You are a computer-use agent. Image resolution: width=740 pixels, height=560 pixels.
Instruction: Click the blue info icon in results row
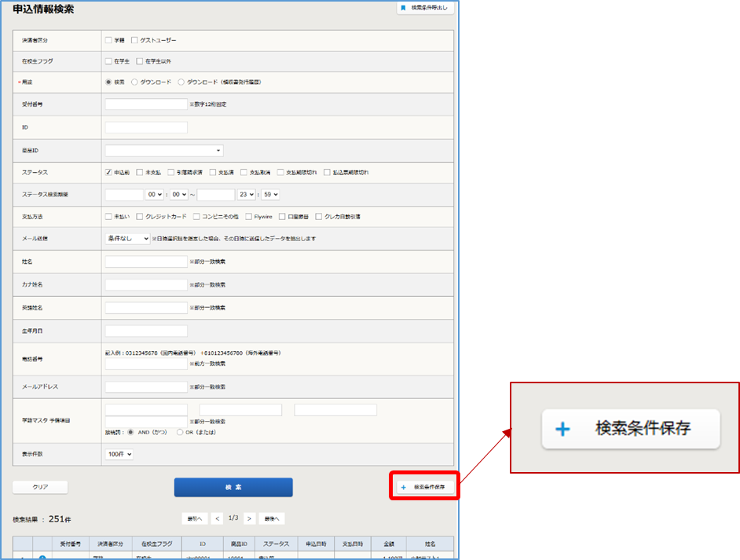42,558
